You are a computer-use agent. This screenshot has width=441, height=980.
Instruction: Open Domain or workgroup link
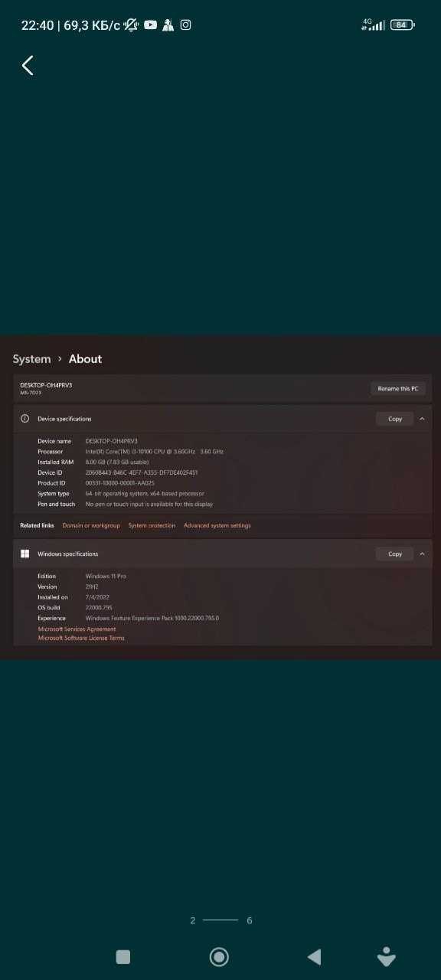pos(91,525)
